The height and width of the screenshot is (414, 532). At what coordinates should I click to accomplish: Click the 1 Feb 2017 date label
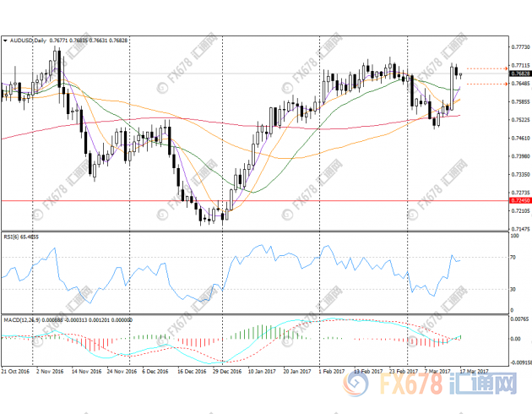tap(332, 371)
